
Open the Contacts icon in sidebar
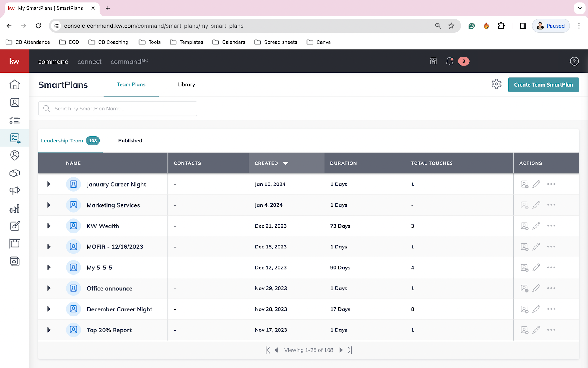pyautogui.click(x=15, y=102)
